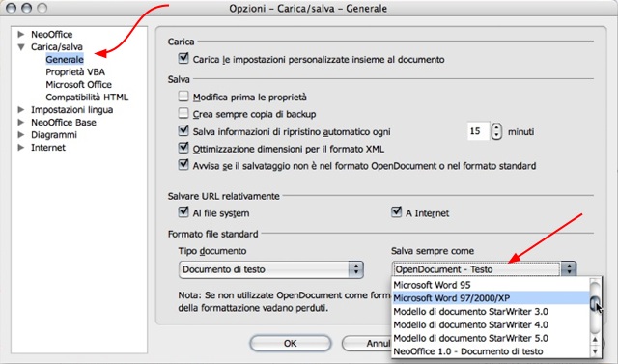Image resolution: width=618 pixels, height=364 pixels.
Task: Click the format list scroll-down arrow
Action: pos(595,351)
